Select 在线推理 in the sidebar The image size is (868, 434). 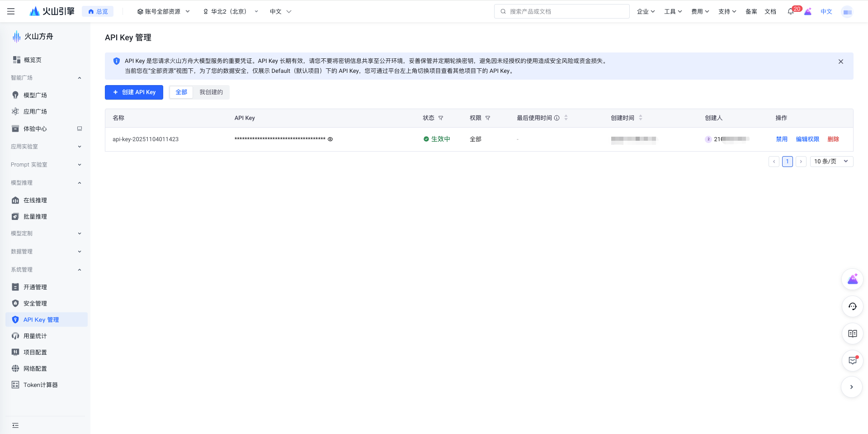(x=35, y=200)
